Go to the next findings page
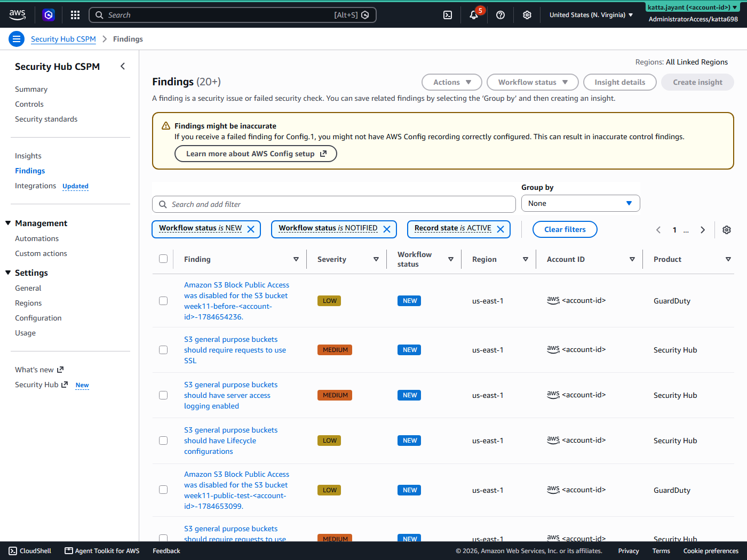This screenshot has height=560, width=747. (703, 230)
